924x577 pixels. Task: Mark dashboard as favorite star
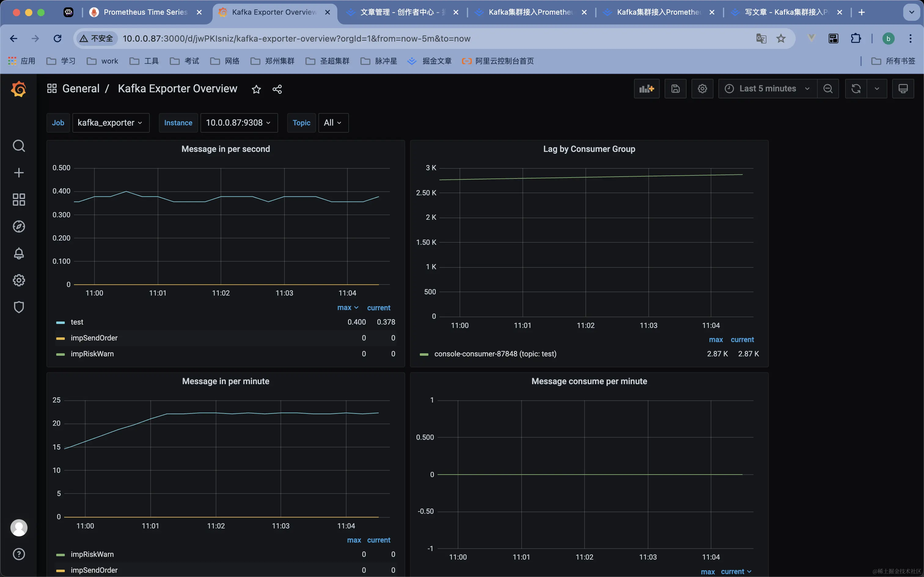pyautogui.click(x=256, y=89)
